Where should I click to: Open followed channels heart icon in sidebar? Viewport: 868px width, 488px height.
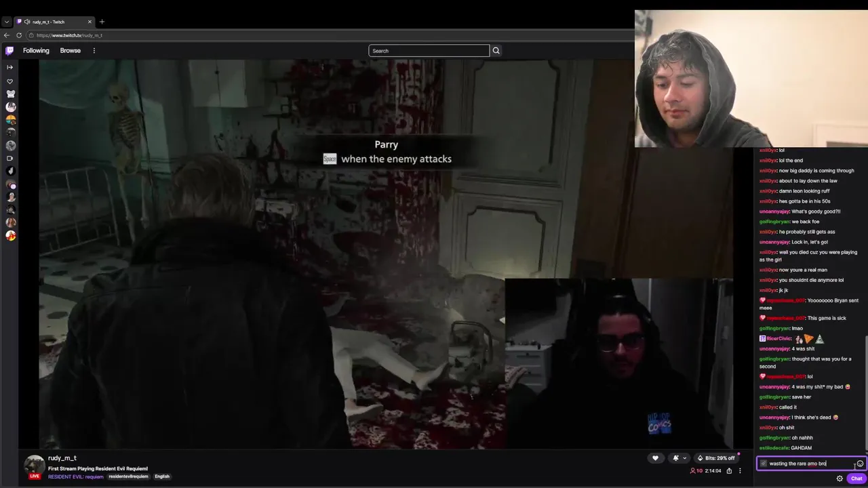(x=9, y=81)
